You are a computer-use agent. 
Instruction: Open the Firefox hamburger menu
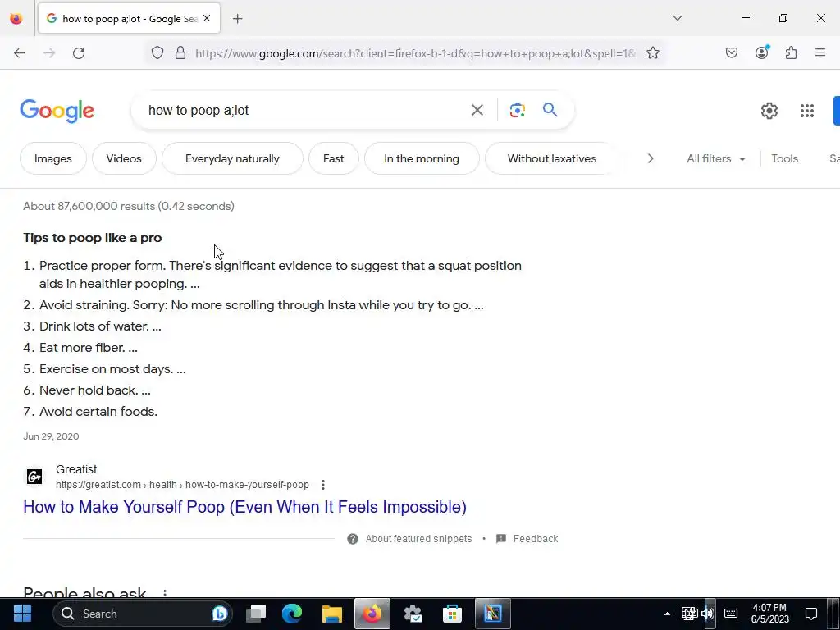tap(819, 52)
